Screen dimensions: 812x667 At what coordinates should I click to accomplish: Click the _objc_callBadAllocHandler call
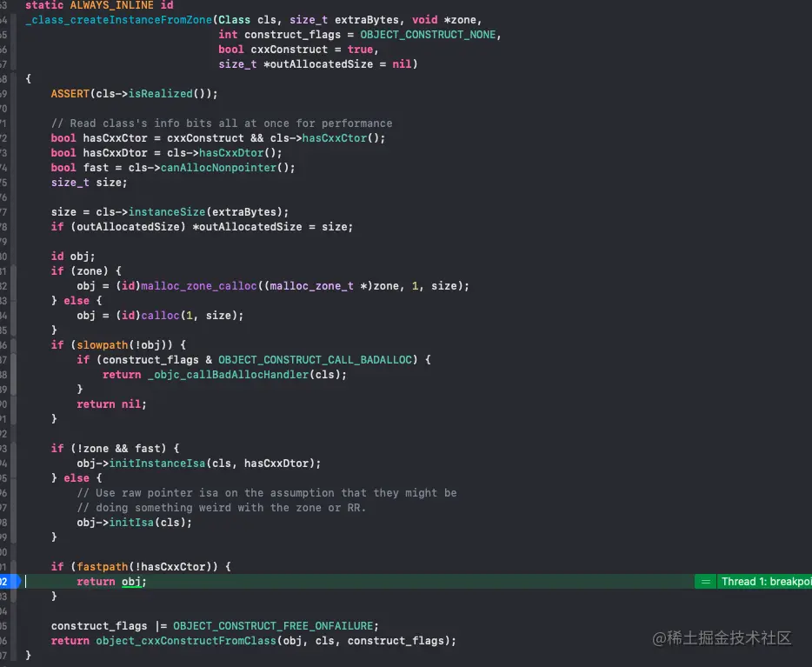[229, 375]
